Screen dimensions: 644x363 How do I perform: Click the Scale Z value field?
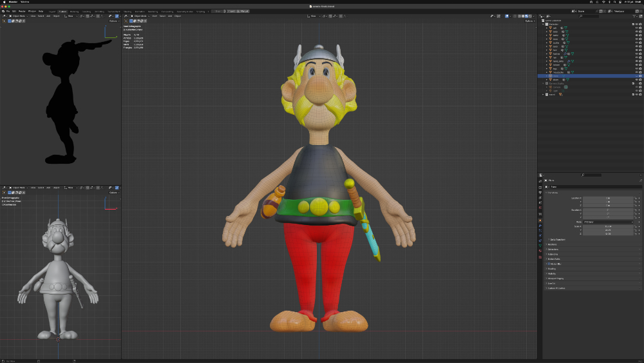(x=608, y=233)
